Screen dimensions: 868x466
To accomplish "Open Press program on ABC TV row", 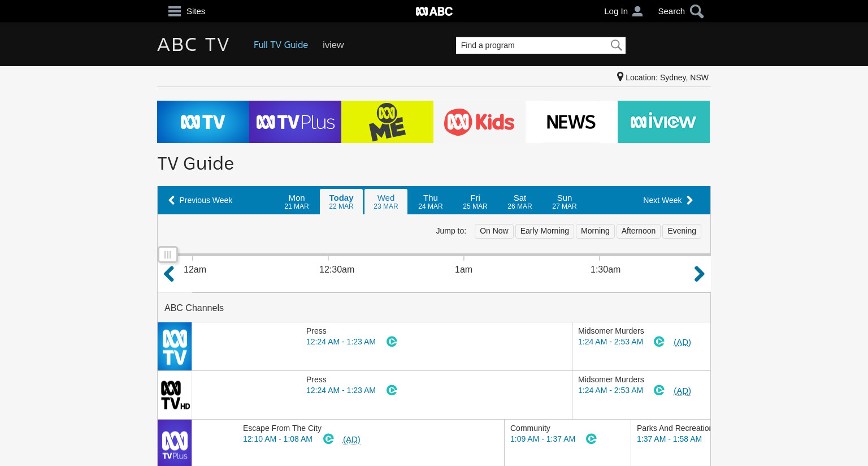I will [316, 331].
